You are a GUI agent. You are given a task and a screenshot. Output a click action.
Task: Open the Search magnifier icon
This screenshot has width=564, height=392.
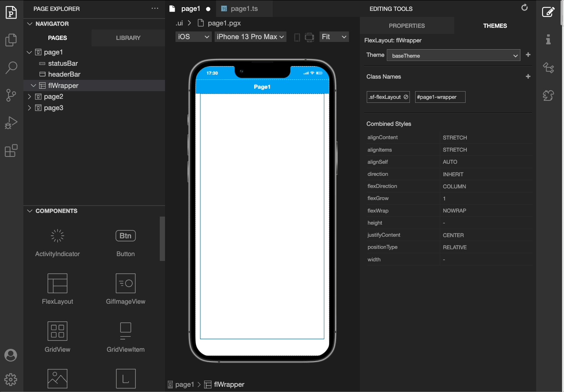coord(11,67)
